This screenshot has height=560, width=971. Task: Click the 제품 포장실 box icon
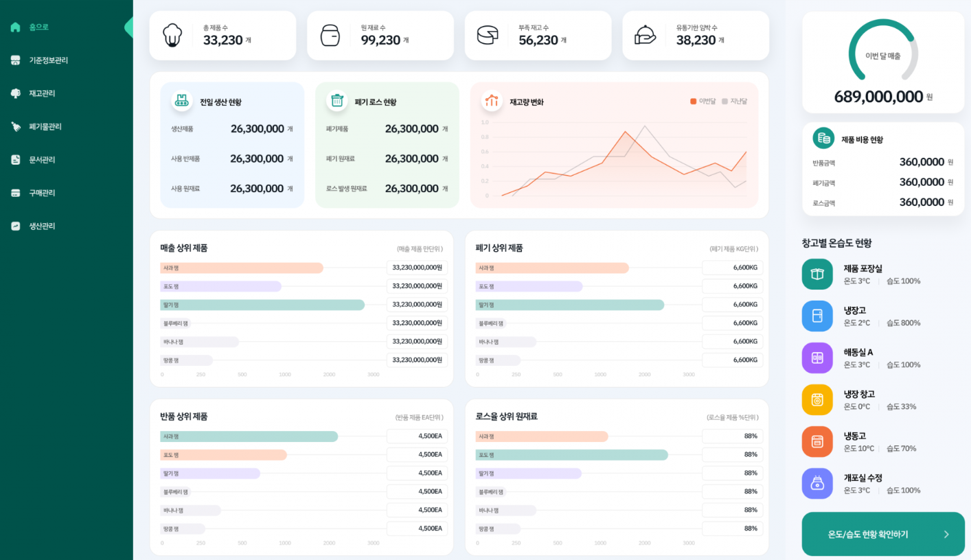pos(817,275)
